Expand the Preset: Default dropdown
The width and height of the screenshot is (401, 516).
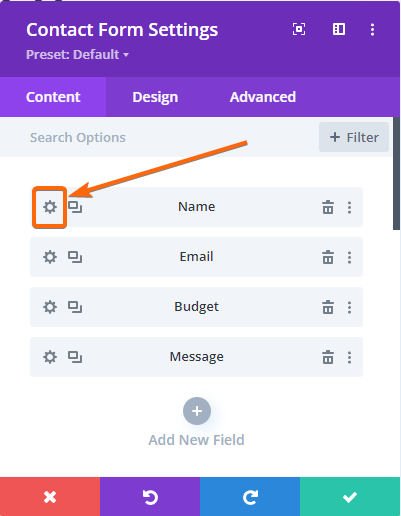point(77,54)
